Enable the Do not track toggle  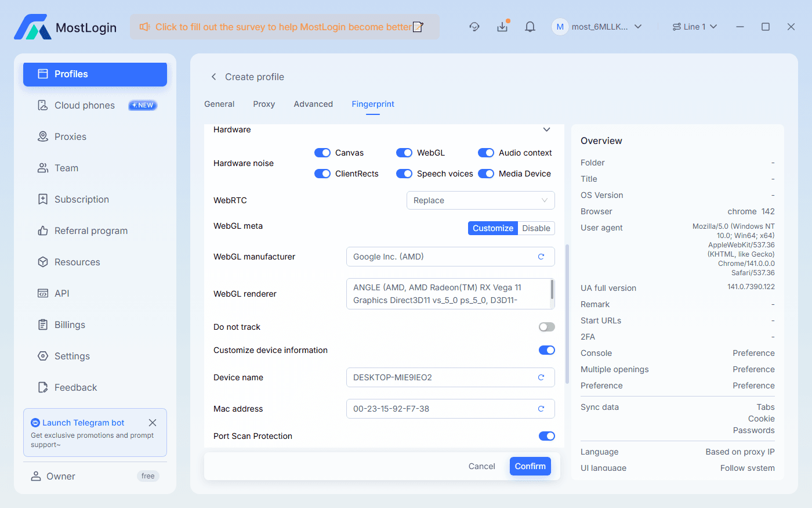click(546, 327)
